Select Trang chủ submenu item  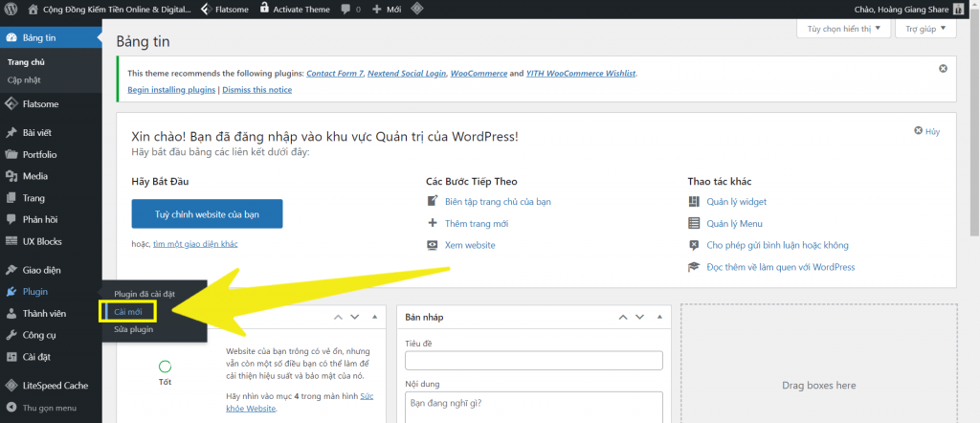click(26, 62)
